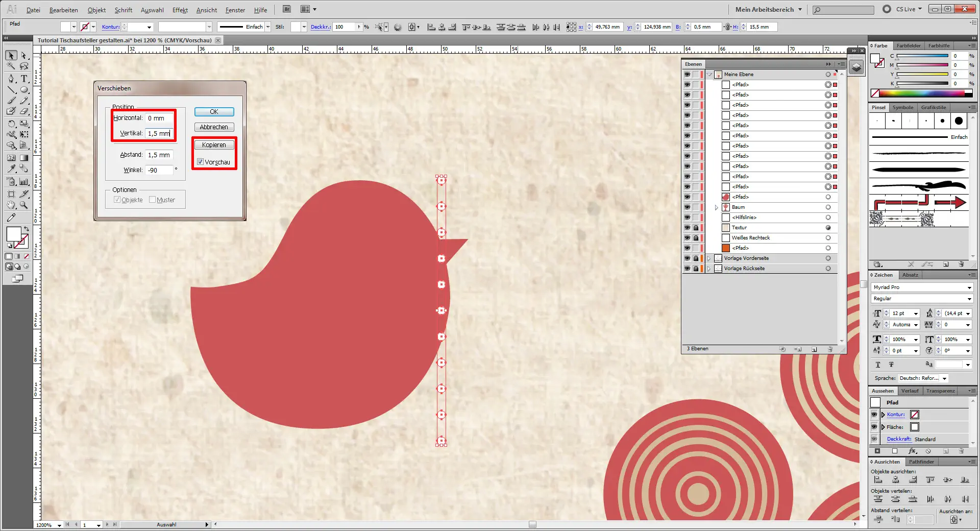Select the Pen tool
Viewport: 980px width, 531px height.
[11, 79]
